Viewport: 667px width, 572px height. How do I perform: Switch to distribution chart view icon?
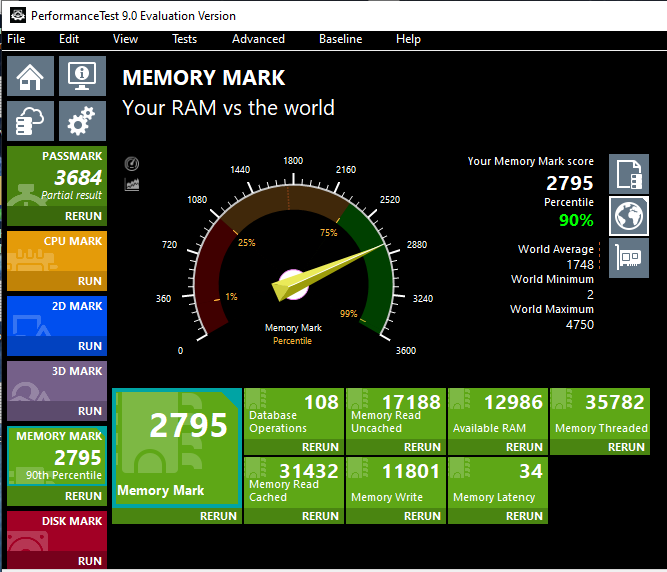132,185
